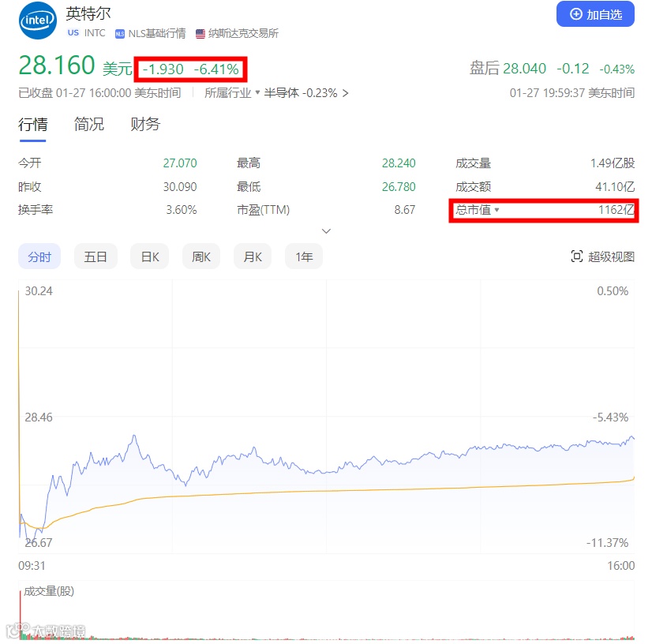
Task: Click the 30.24 price axis label
Action: click(39, 291)
